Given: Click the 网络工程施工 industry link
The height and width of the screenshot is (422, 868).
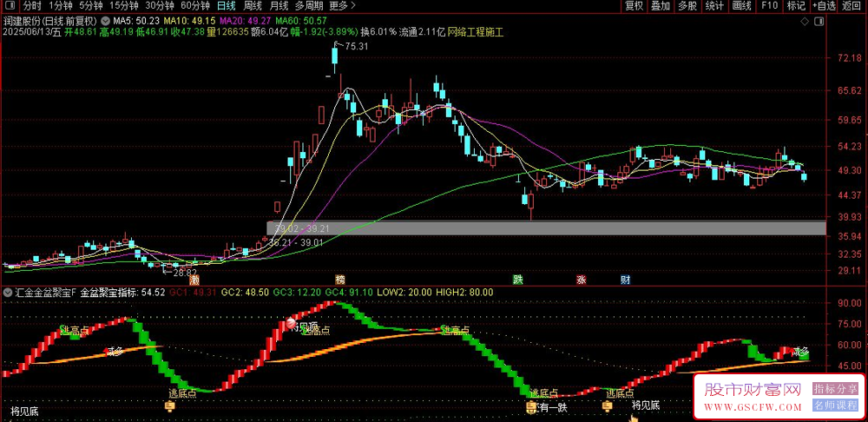Looking at the screenshot, I should tap(476, 32).
